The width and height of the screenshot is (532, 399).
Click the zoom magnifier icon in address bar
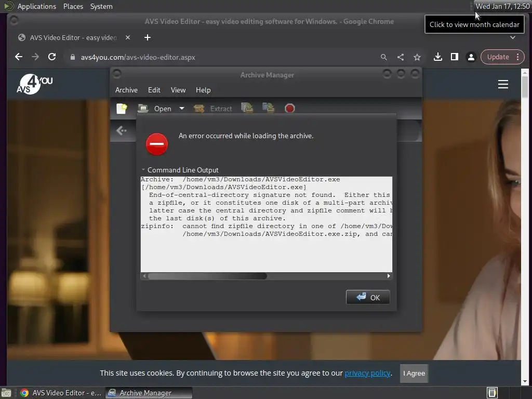click(x=384, y=57)
